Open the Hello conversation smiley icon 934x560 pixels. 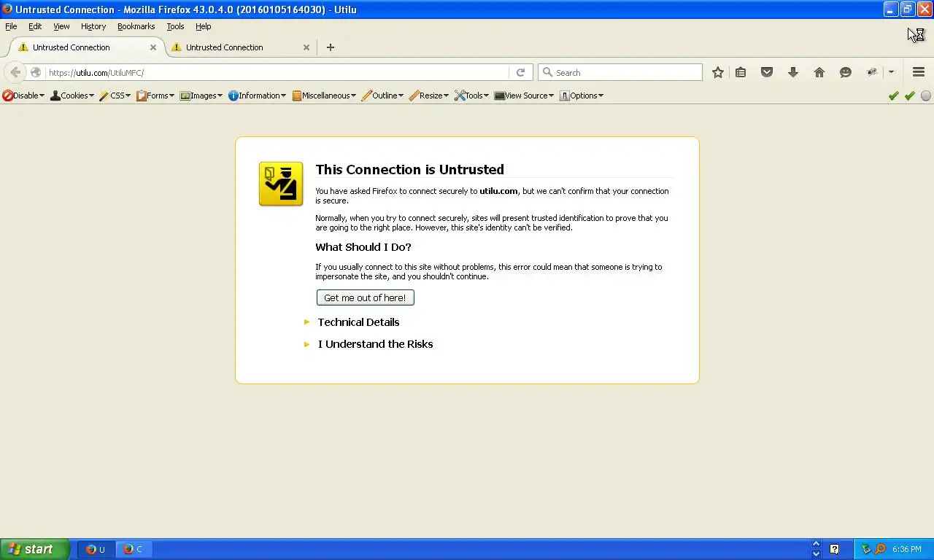(846, 72)
